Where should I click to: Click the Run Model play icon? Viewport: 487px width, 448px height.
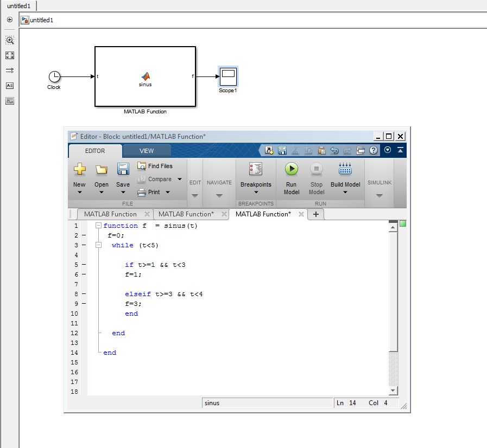coord(292,169)
